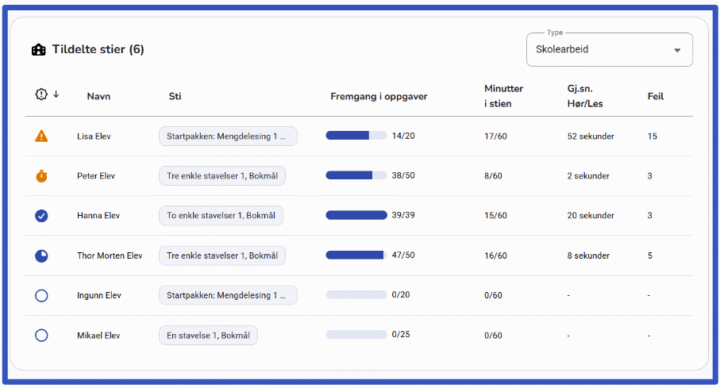720x388 pixels.
Task: Click the partial progress circle for Thor Morten Elev
Action: click(x=41, y=256)
